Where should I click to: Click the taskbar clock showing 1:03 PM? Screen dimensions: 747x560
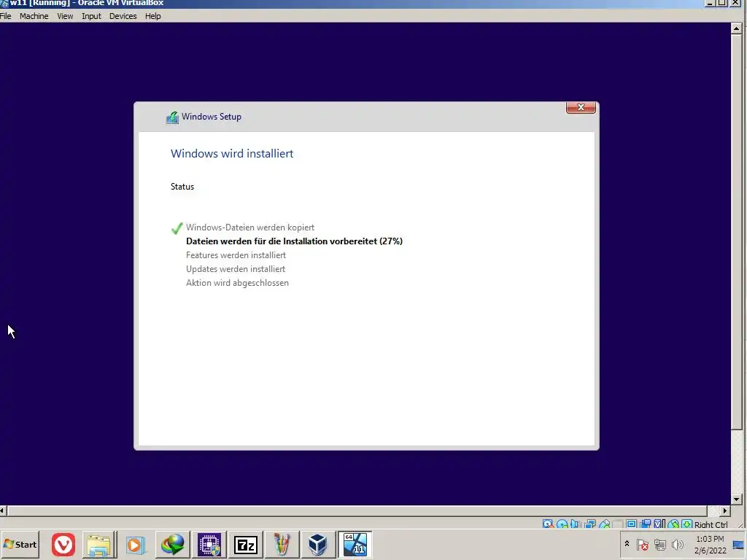710,544
